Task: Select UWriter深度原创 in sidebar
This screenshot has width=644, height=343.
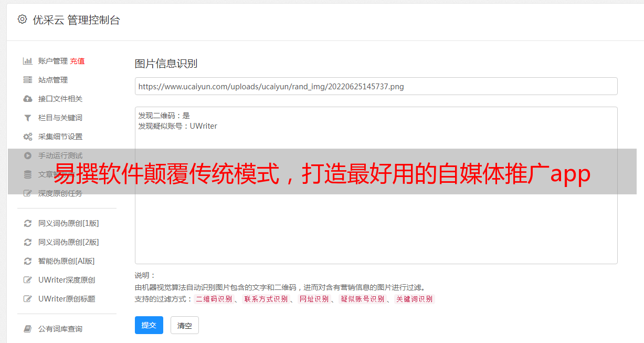Action: pos(67,280)
